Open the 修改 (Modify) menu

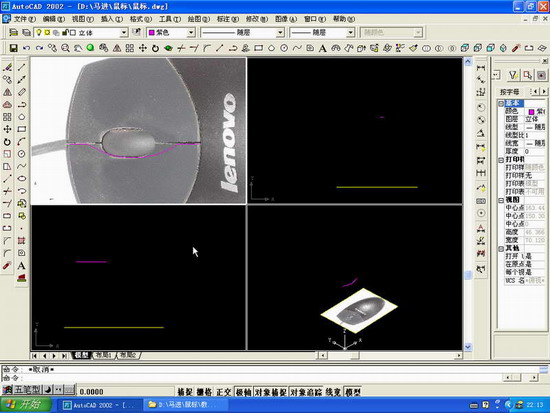pos(257,19)
